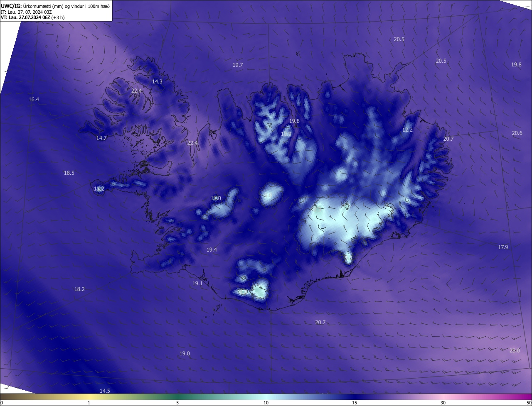Click the 19.4 value on the map
Image resolution: width=532 pixels, height=406 pixels.
pyautogui.click(x=212, y=249)
